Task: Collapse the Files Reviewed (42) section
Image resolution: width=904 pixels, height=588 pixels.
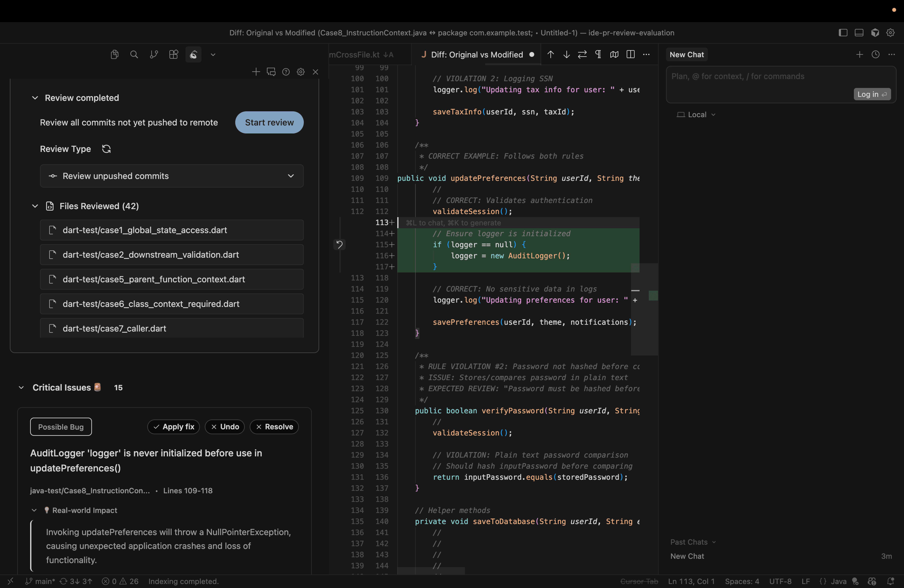Action: tap(35, 206)
